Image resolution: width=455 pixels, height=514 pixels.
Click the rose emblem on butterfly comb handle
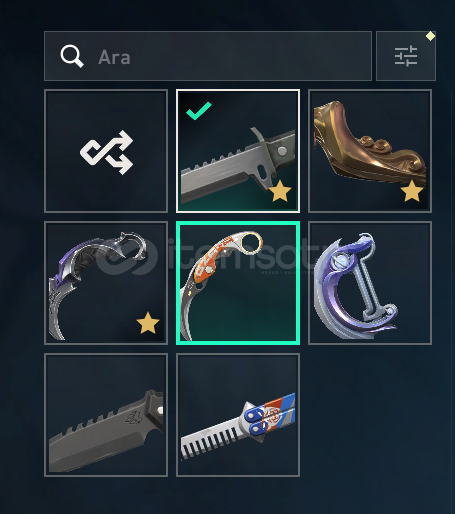(x=272, y=415)
